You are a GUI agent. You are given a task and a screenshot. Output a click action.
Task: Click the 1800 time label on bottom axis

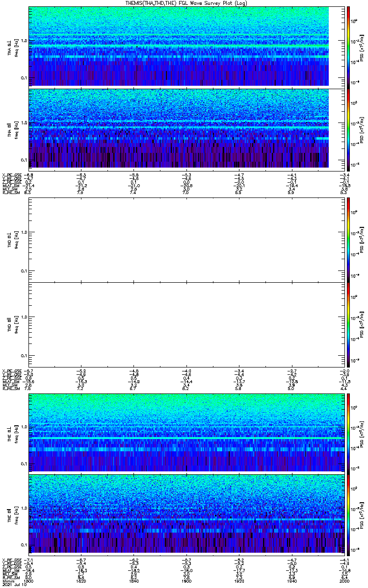(29, 581)
